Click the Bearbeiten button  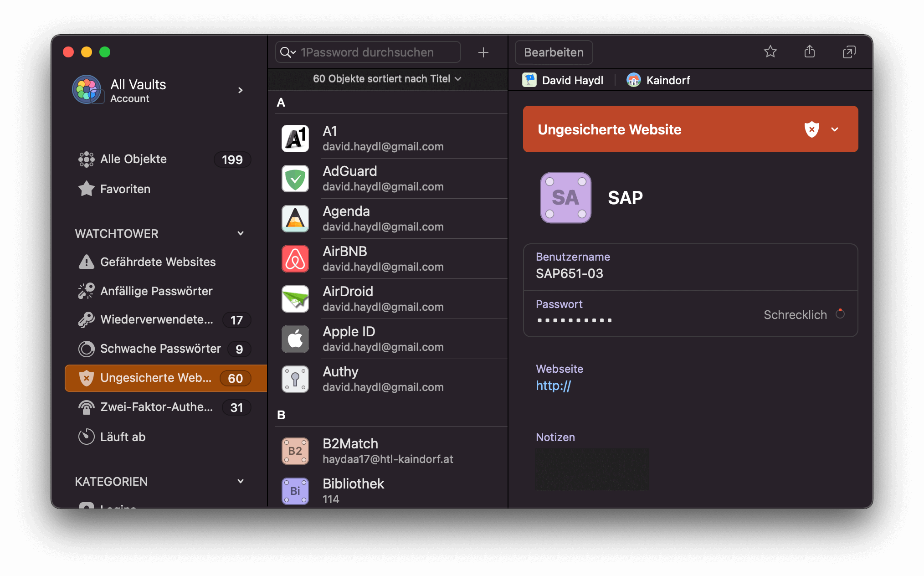tap(554, 52)
